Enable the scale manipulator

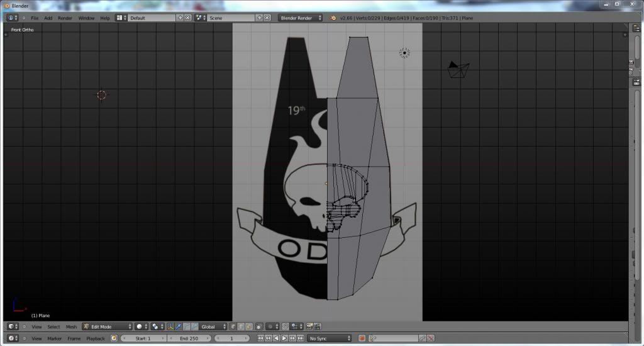click(194, 326)
